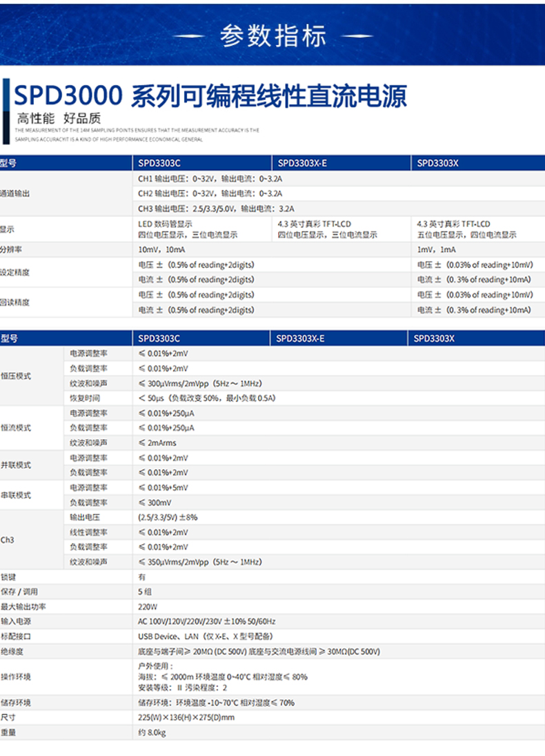Click 'LED 数码管显示' cell text
Image resolution: width=545 pixels, height=756 pixels.
coord(166,224)
